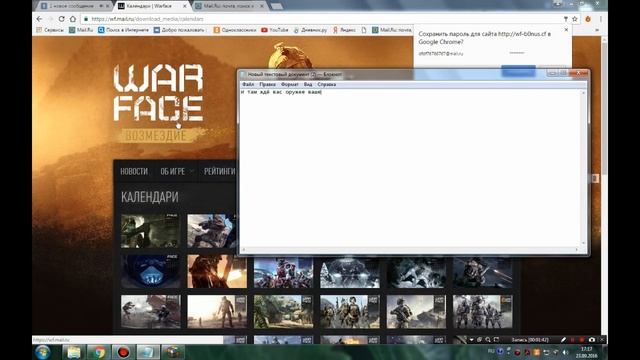Screen dimensions: 640x360
Task: Click Notepad's vertical scrollbar down arrow
Action: point(583,243)
